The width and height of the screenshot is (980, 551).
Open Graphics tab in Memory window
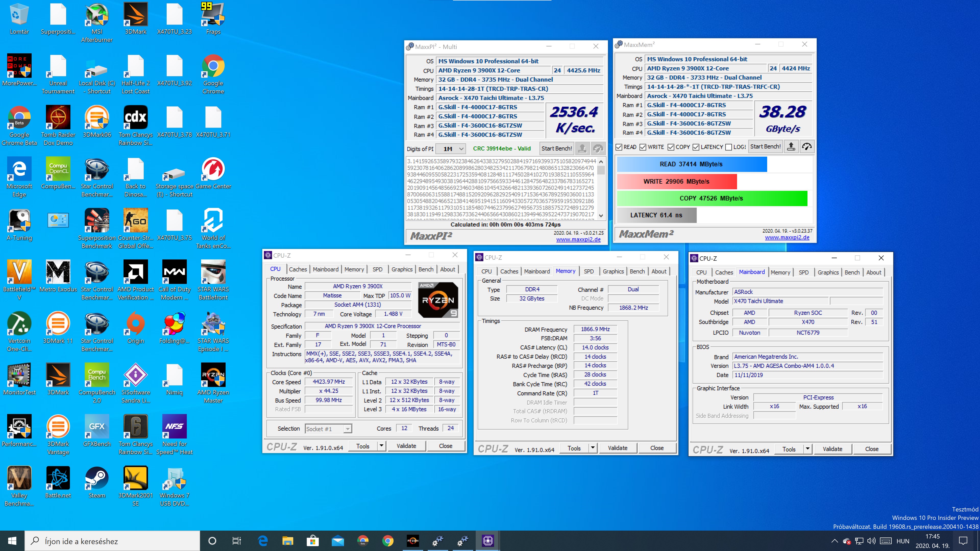(x=613, y=271)
